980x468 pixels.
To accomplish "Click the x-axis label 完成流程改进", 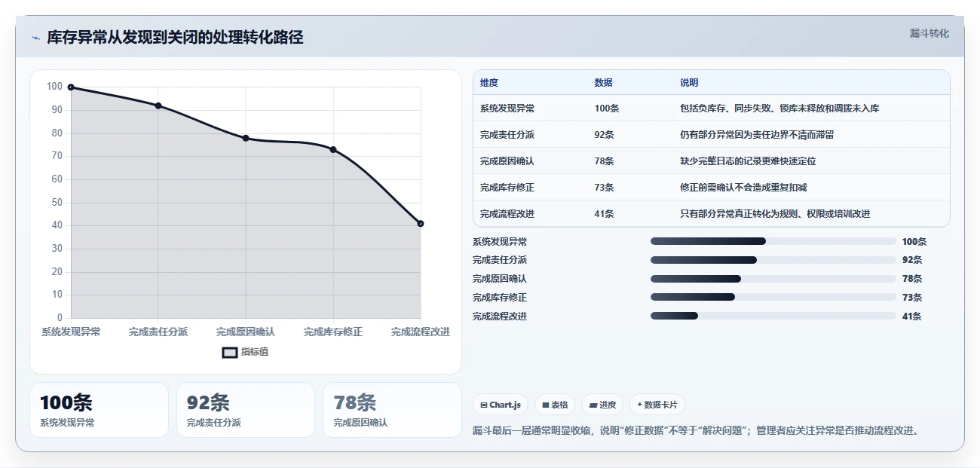I will (x=421, y=332).
